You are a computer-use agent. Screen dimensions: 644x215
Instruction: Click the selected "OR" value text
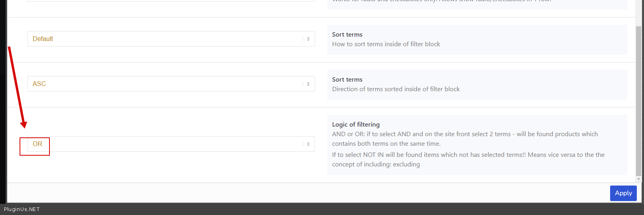37,144
